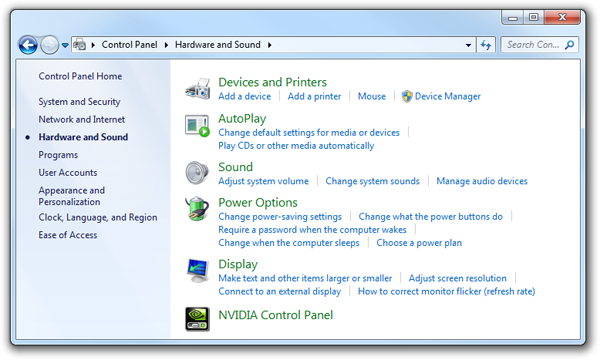Click Hardware and Sound in breadcrumb
Viewport: 600px width, 360px height.
pyautogui.click(x=218, y=45)
